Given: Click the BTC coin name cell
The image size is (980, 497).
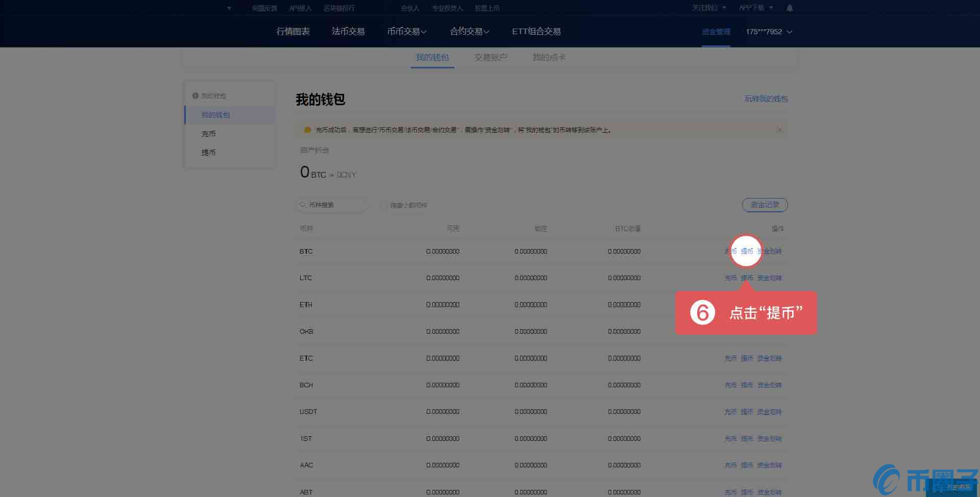Looking at the screenshot, I should [x=306, y=252].
